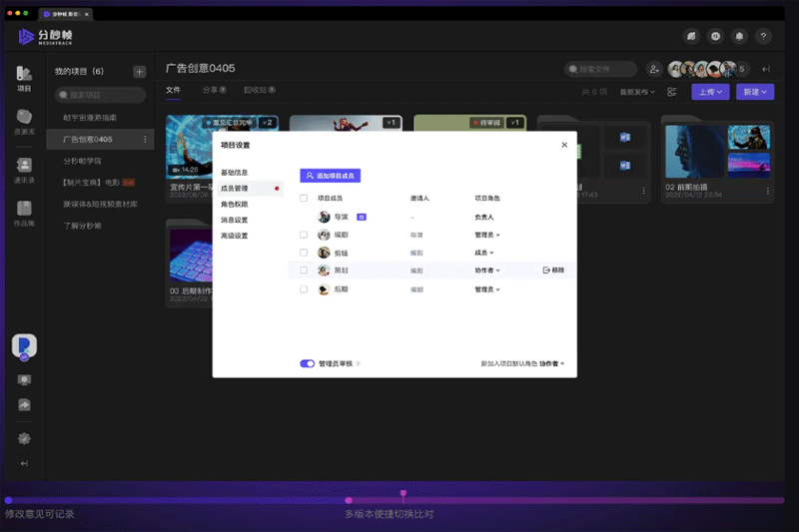Viewport: 799px width, 532px height.
Task: Click the monitor icon in the sidebar
Action: coord(24,379)
